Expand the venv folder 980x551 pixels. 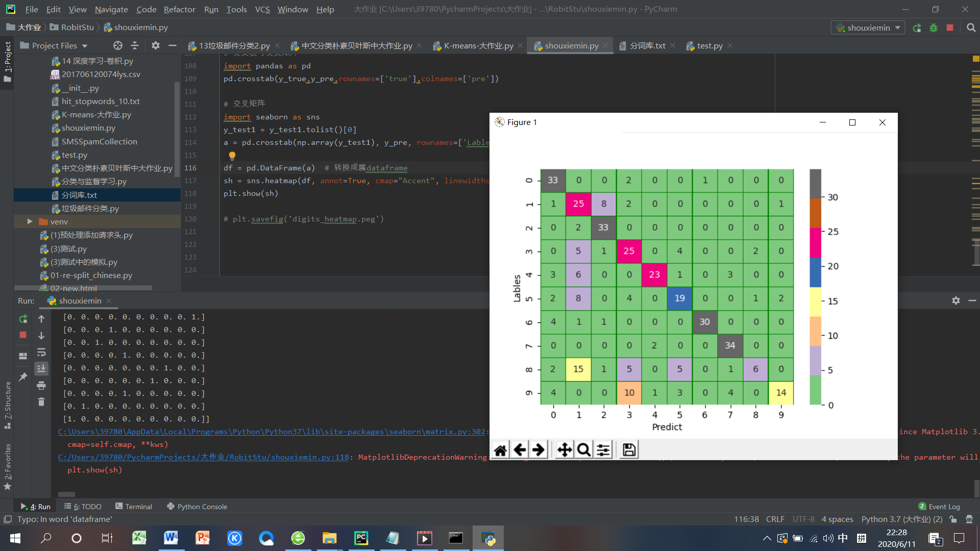(30, 221)
